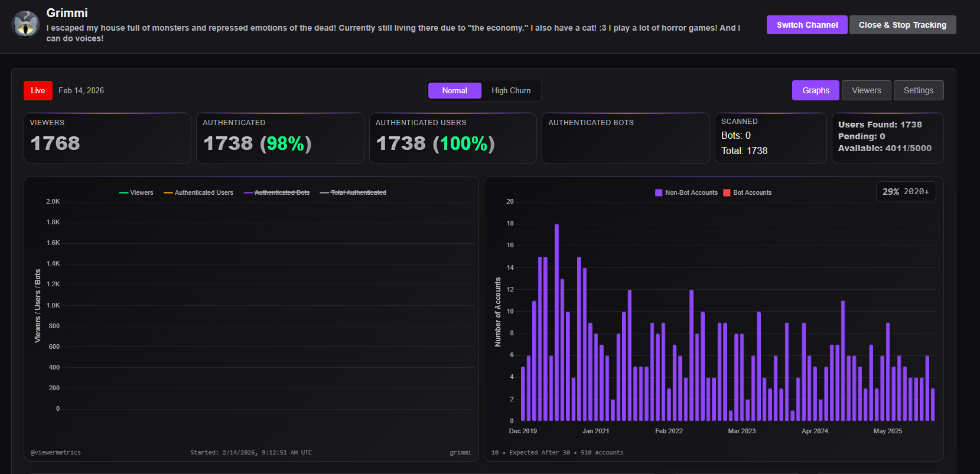The height and width of the screenshot is (474, 980).
Task: Click the Mar 2023 axis label
Action: point(742,431)
